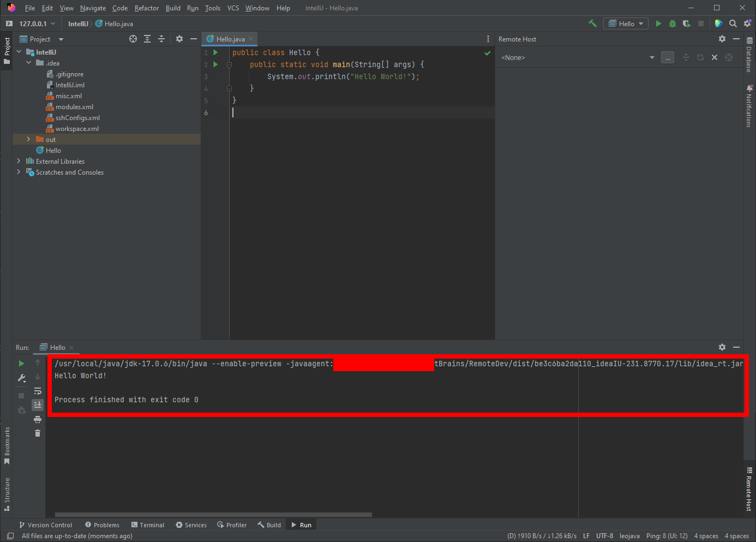This screenshot has height=542, width=756.
Task: Select workspace.xml in project tree
Action: (77, 128)
